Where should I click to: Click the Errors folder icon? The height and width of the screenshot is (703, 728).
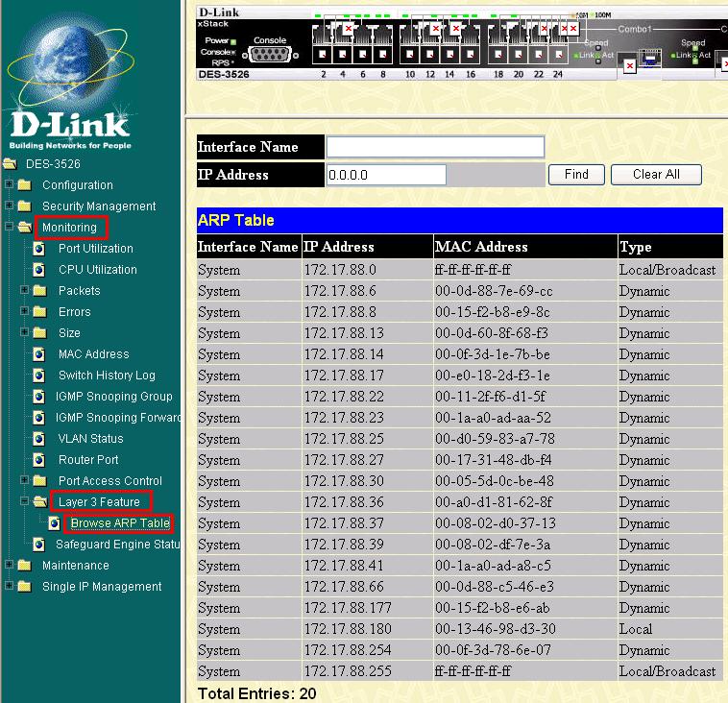[x=40, y=312]
